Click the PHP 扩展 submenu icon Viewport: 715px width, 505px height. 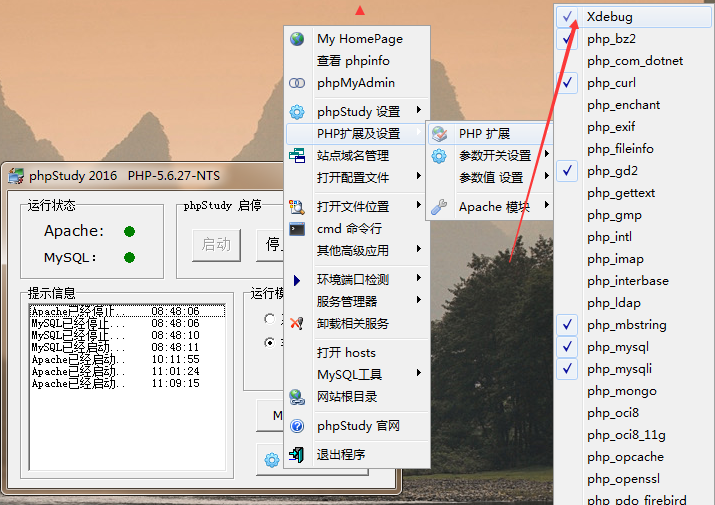click(439, 134)
